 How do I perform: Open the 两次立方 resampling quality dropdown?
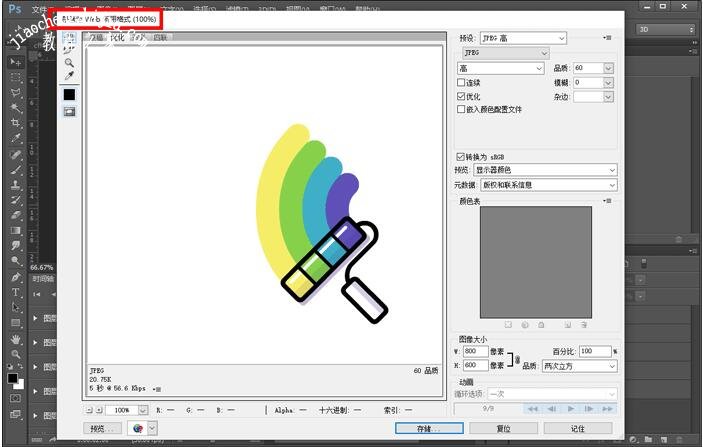(x=579, y=366)
